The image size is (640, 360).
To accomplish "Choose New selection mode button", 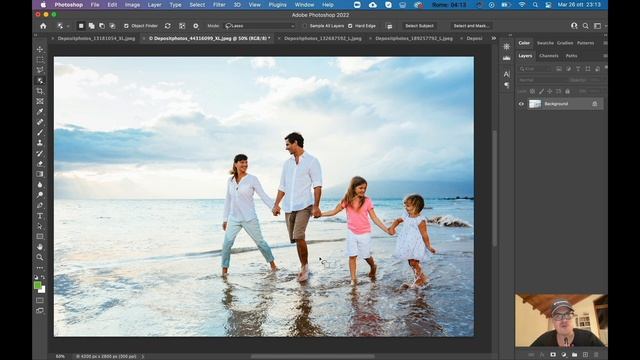I will [x=81, y=26].
